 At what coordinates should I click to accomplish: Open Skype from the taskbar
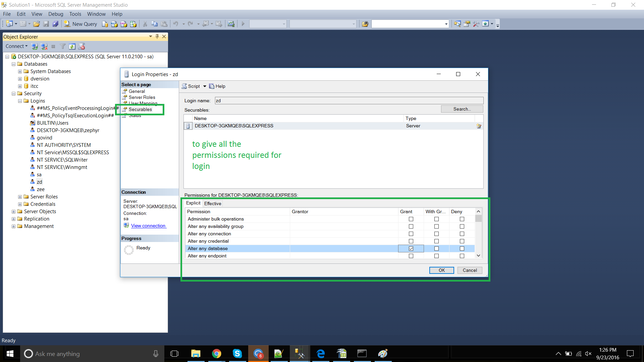click(237, 354)
